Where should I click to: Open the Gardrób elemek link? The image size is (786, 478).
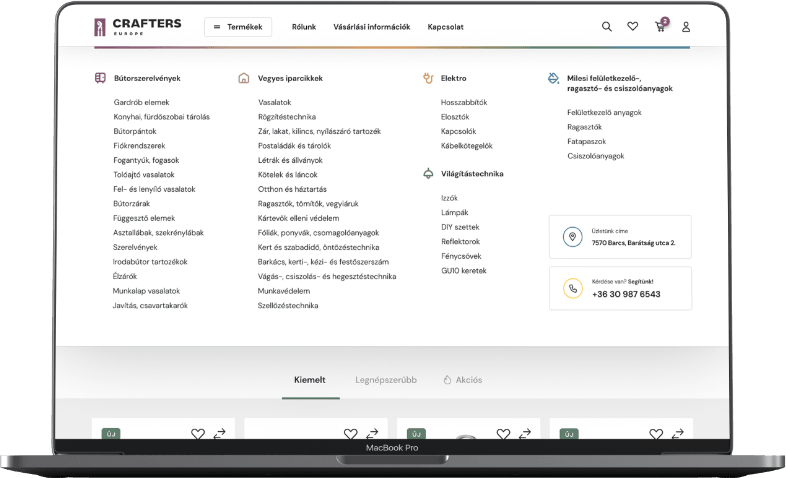pyautogui.click(x=141, y=102)
